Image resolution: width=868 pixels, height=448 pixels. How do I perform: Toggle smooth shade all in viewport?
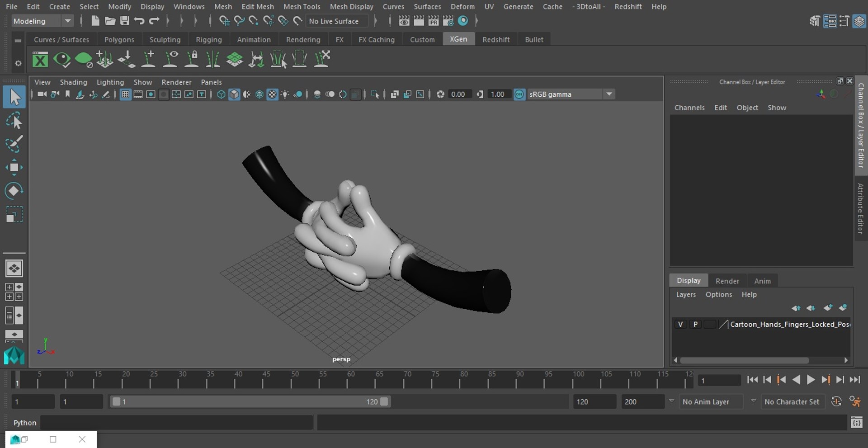(x=234, y=94)
